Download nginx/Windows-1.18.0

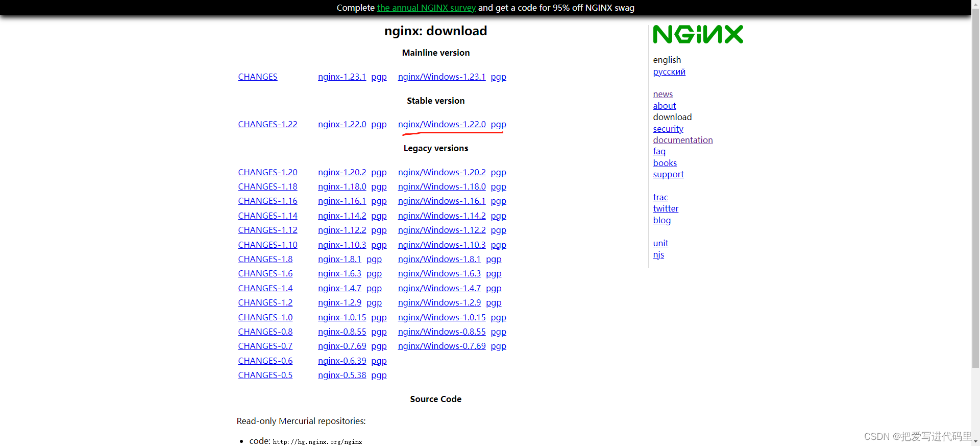coord(442,186)
